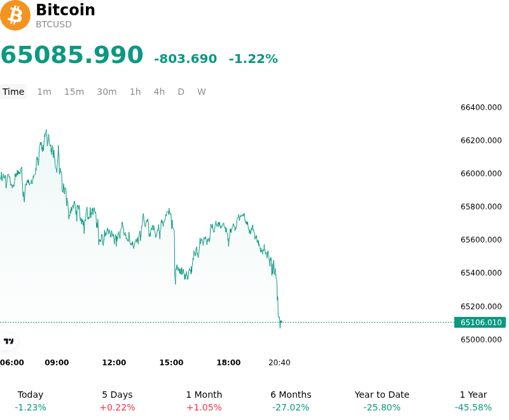The width and height of the screenshot is (509, 420).
Task: Choose the 4h chart interval
Action: [x=159, y=92]
